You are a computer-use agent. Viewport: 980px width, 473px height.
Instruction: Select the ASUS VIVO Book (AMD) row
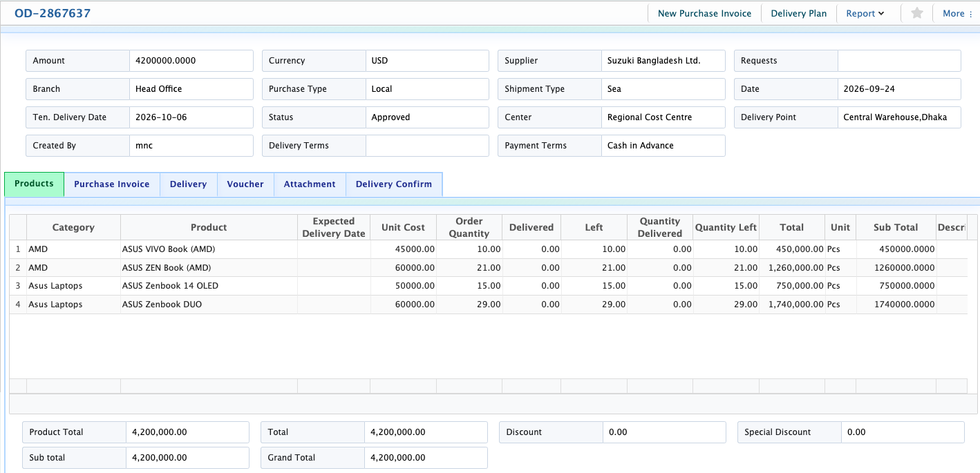coord(488,249)
